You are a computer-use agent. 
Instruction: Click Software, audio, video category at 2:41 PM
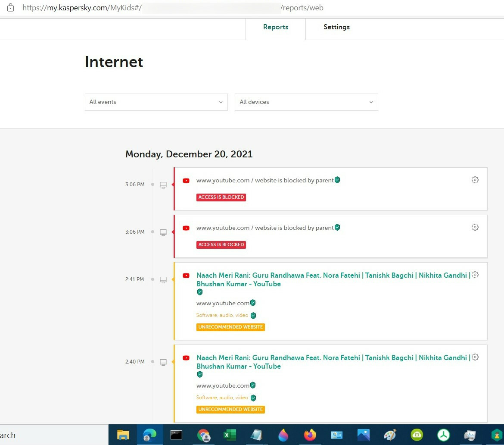[222, 315]
